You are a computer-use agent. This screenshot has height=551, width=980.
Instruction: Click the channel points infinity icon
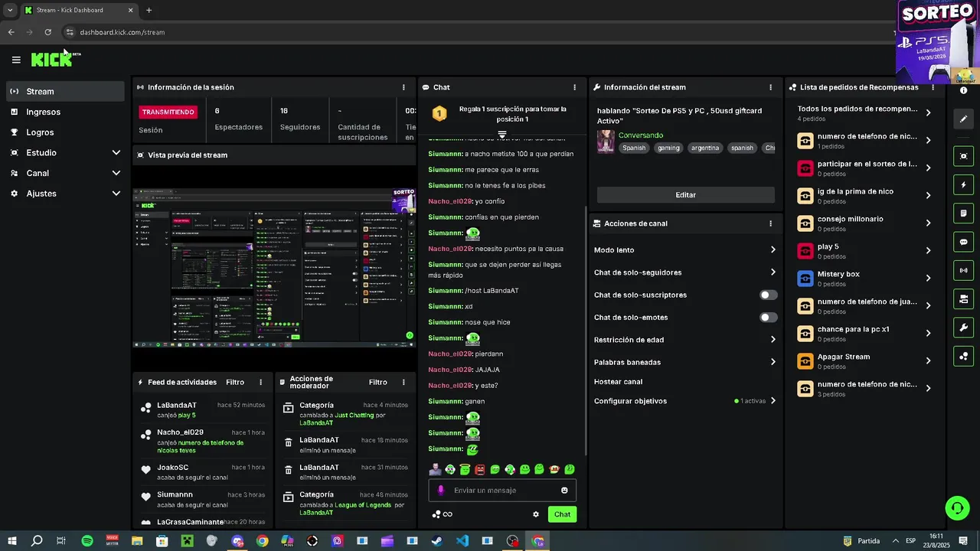(x=443, y=514)
